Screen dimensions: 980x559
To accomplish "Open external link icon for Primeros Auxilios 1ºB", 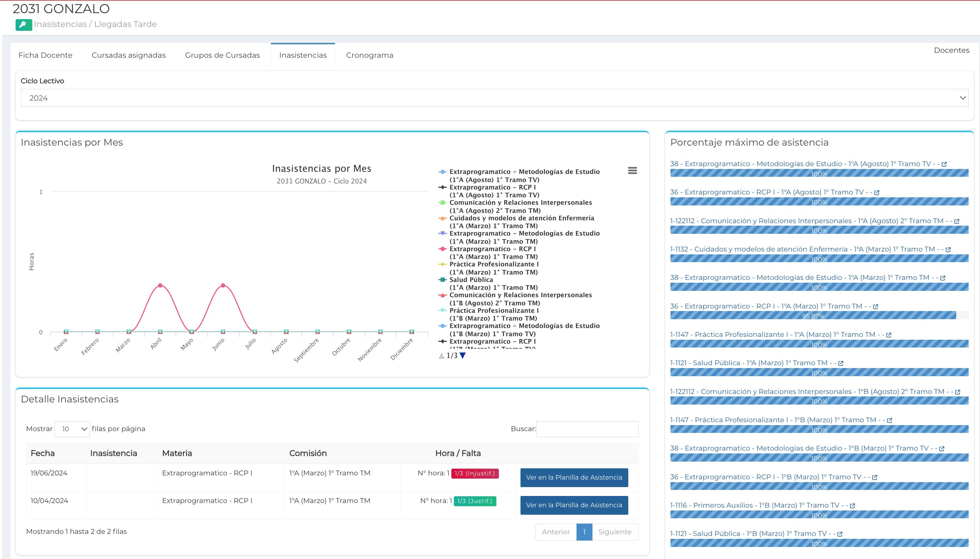I will [852, 506].
